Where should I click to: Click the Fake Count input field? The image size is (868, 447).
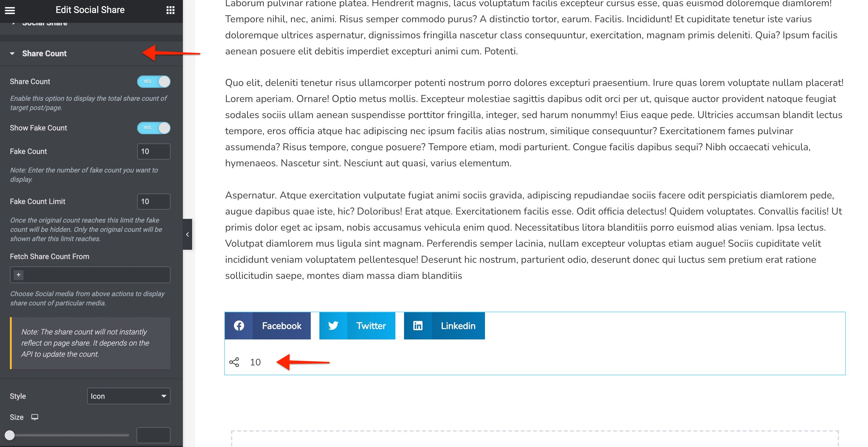(153, 151)
